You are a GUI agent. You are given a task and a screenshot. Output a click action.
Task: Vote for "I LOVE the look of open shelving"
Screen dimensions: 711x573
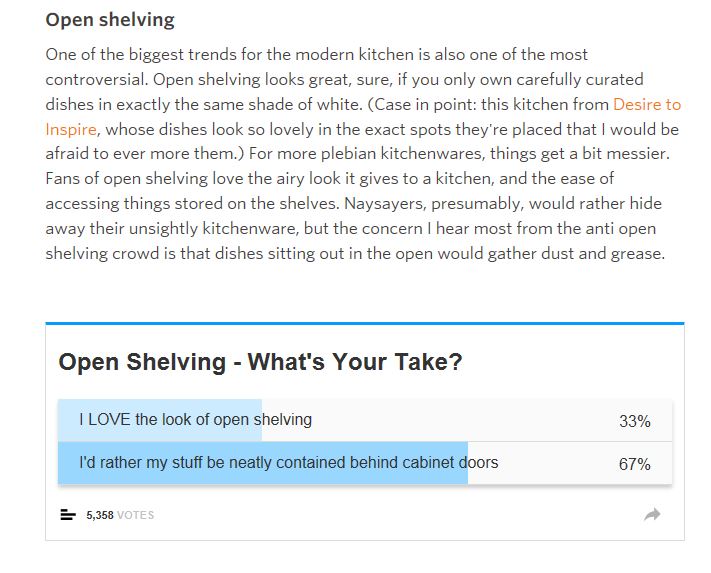tap(195, 420)
